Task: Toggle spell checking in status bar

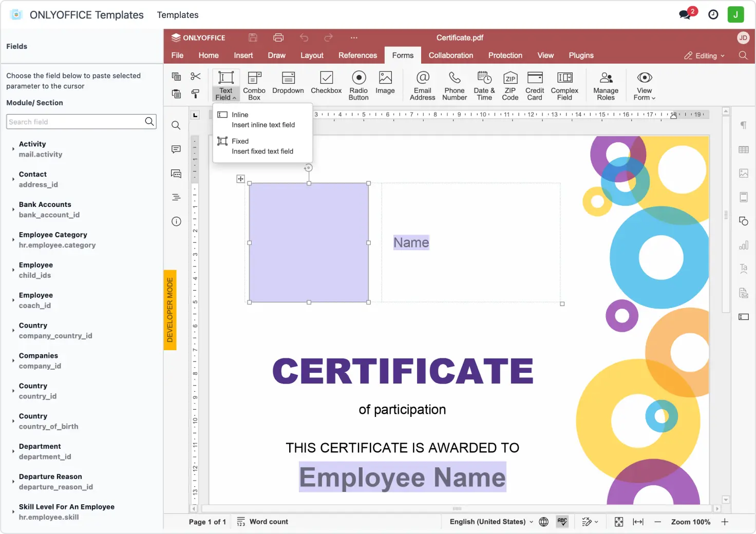Action: 562,522
